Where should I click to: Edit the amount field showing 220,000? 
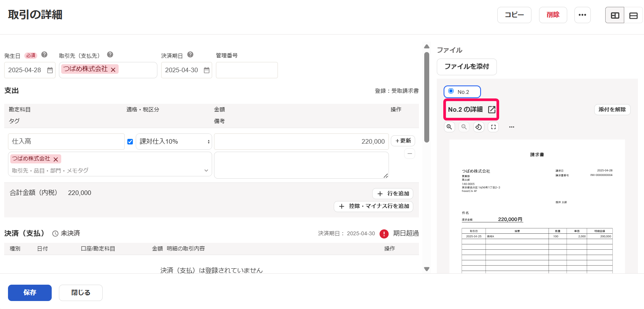[x=301, y=142]
